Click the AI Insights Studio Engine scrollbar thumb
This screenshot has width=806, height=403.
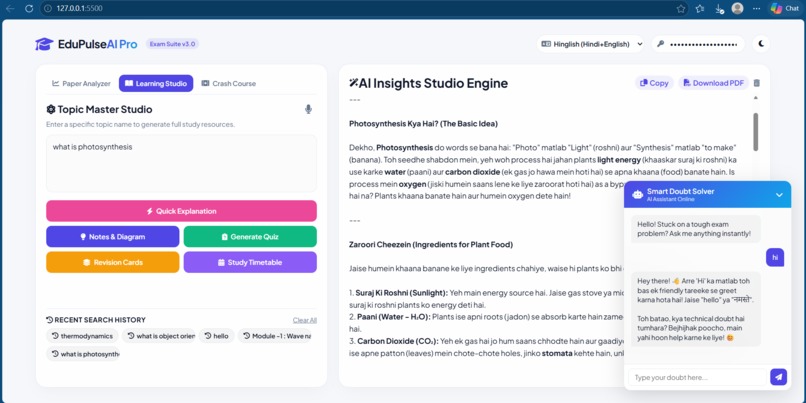coord(756,132)
